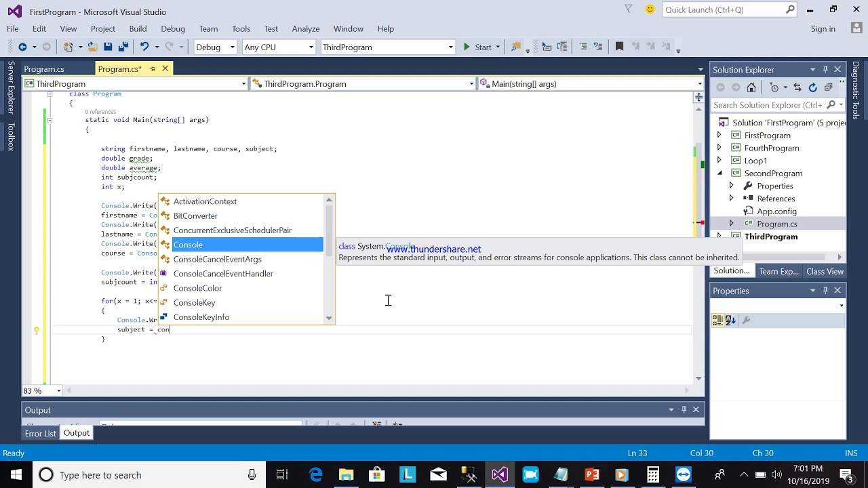Click the Alphabetical sort icon in Properties

coord(730,320)
